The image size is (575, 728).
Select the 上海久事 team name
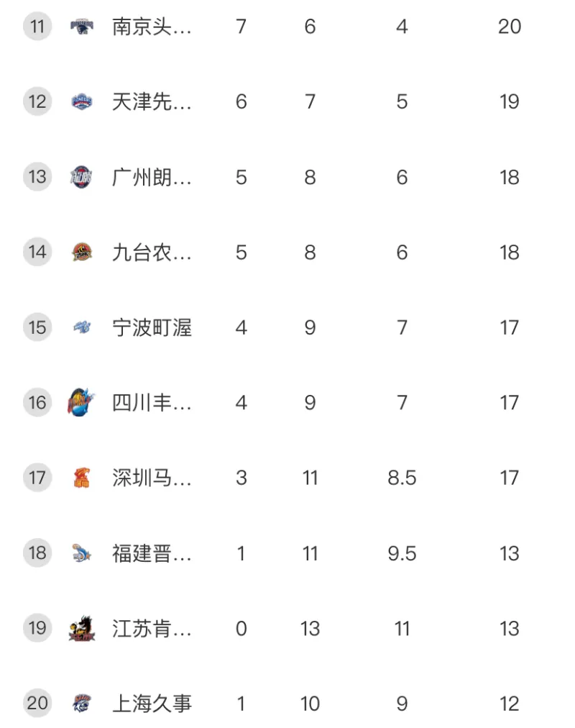coord(152,704)
